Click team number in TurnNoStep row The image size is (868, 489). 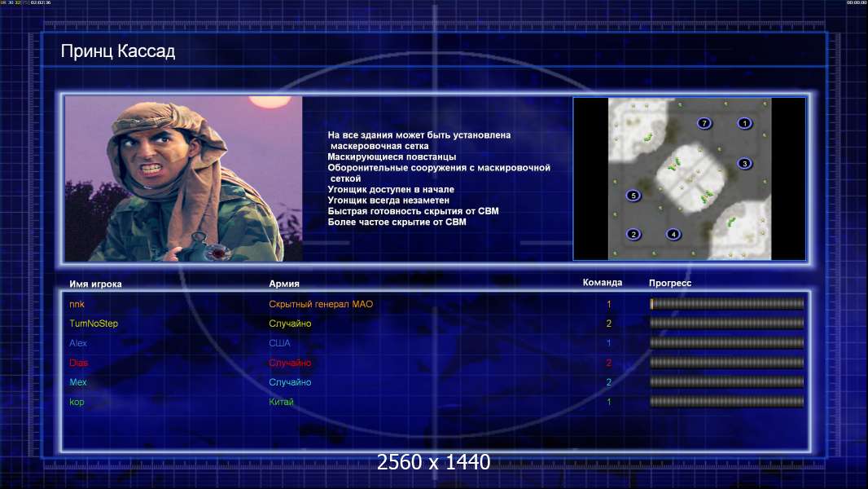[609, 324]
